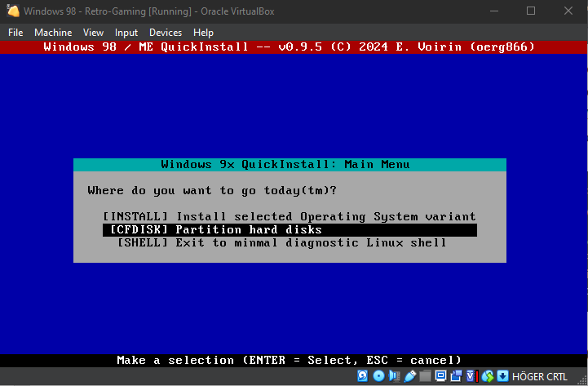The image size is (588, 386).
Task: Click the shared folders status icon
Action: [x=425, y=376]
